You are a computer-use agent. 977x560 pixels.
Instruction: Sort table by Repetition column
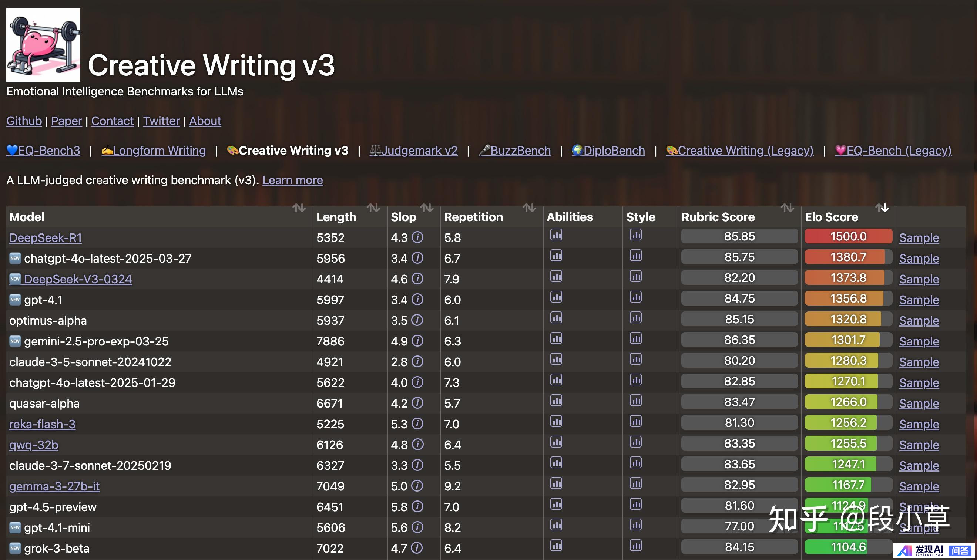(x=529, y=208)
